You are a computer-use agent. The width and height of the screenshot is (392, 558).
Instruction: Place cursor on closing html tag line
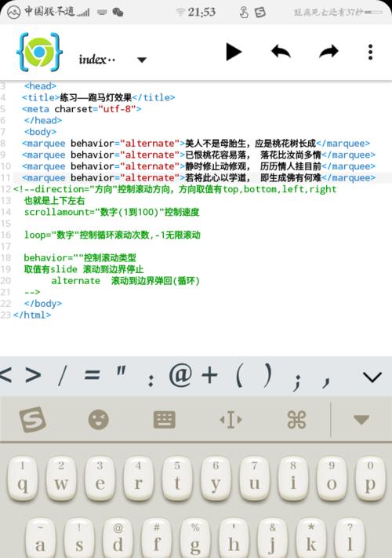(x=32, y=315)
